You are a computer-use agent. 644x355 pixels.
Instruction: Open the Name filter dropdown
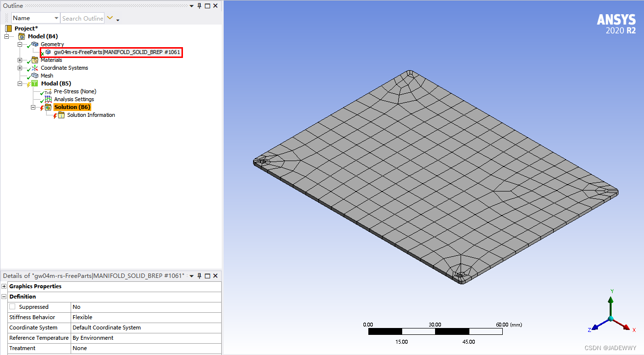click(x=56, y=18)
